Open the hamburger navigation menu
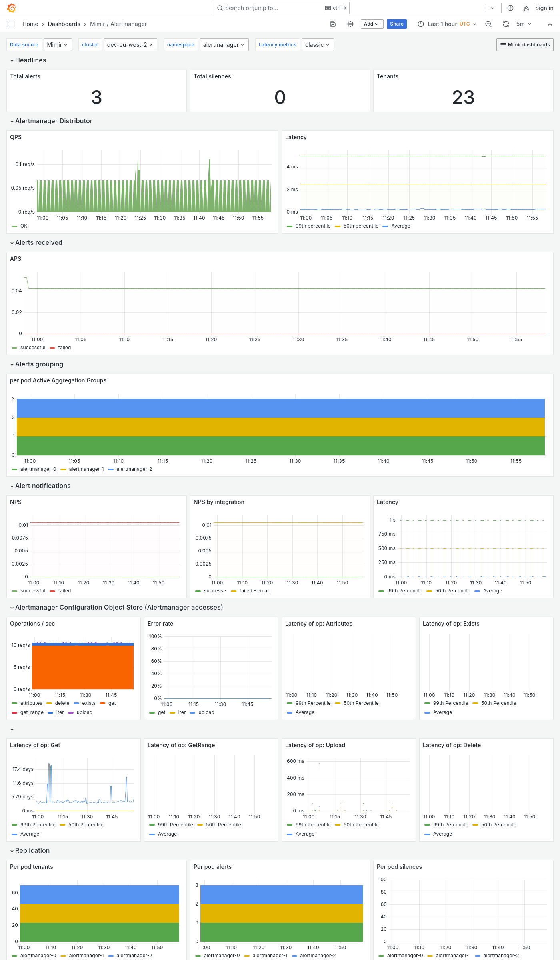The image size is (560, 960). coord(11,24)
